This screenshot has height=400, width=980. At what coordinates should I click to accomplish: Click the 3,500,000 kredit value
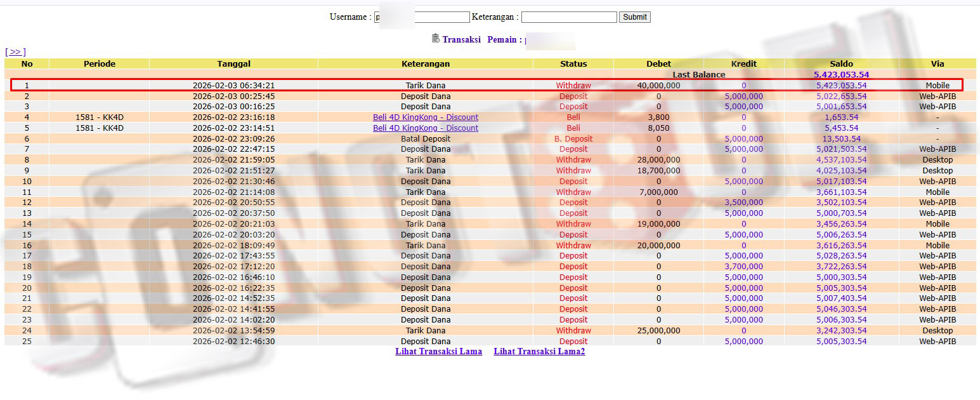coord(743,203)
